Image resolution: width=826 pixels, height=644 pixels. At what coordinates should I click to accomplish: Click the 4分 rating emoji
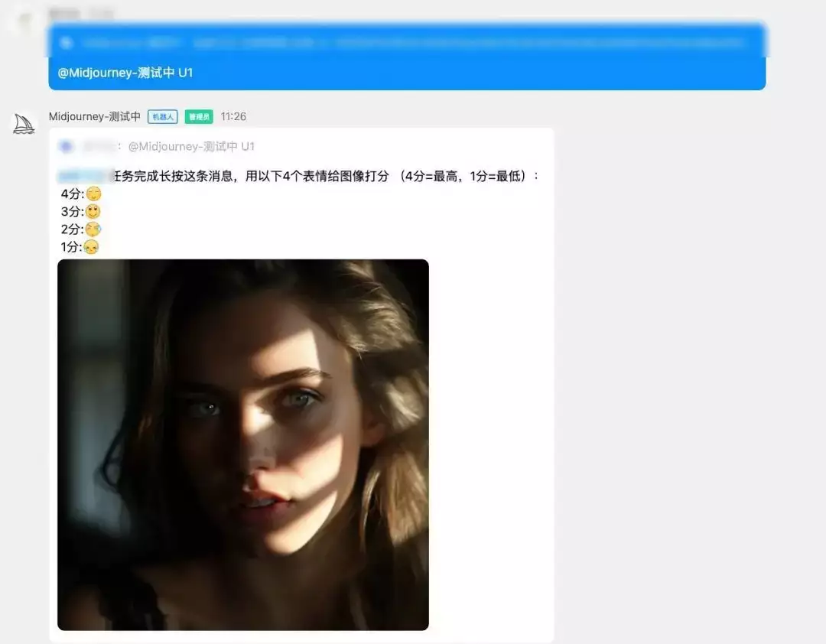(93, 194)
